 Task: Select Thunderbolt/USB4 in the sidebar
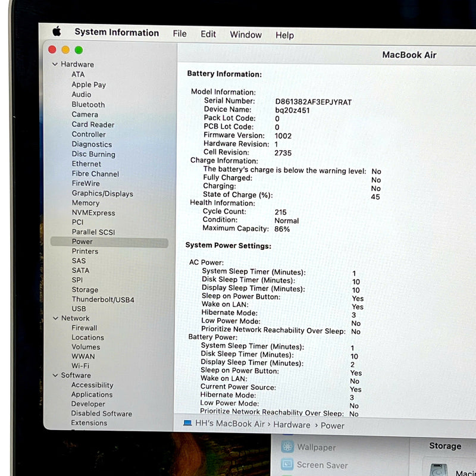[103, 299]
